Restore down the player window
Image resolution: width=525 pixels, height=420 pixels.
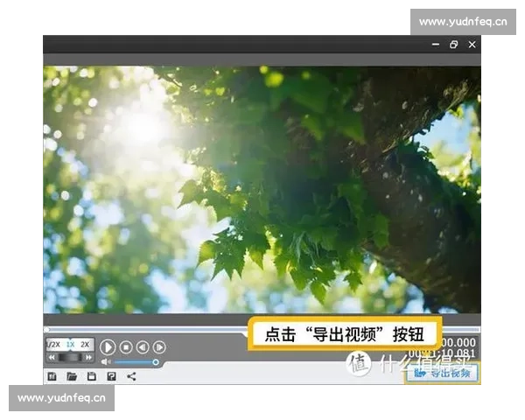(453, 45)
